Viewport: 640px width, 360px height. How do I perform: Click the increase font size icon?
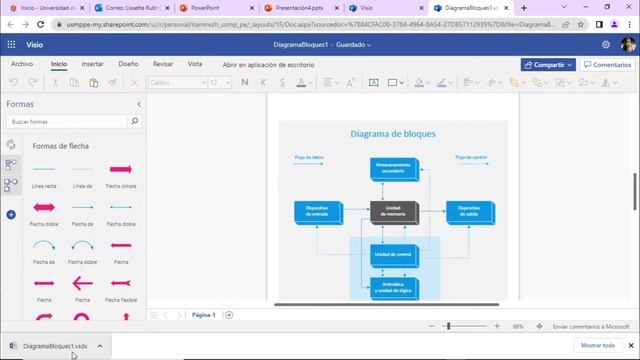click(351, 82)
